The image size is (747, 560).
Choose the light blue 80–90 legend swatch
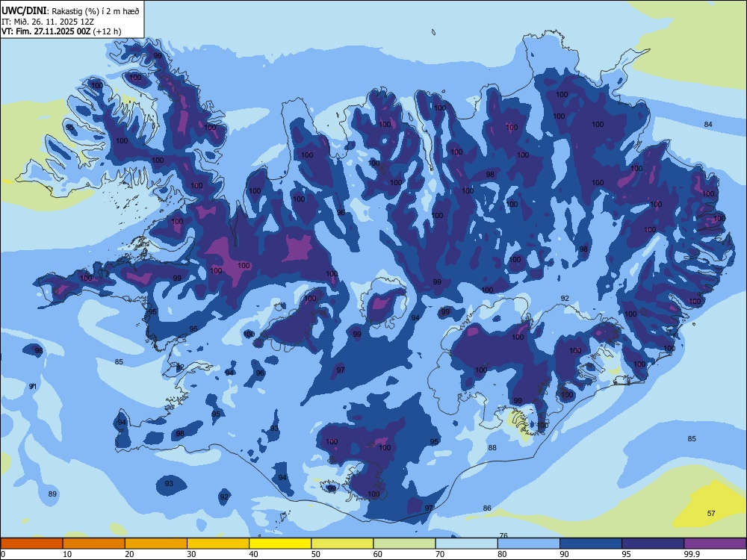pos(529,544)
